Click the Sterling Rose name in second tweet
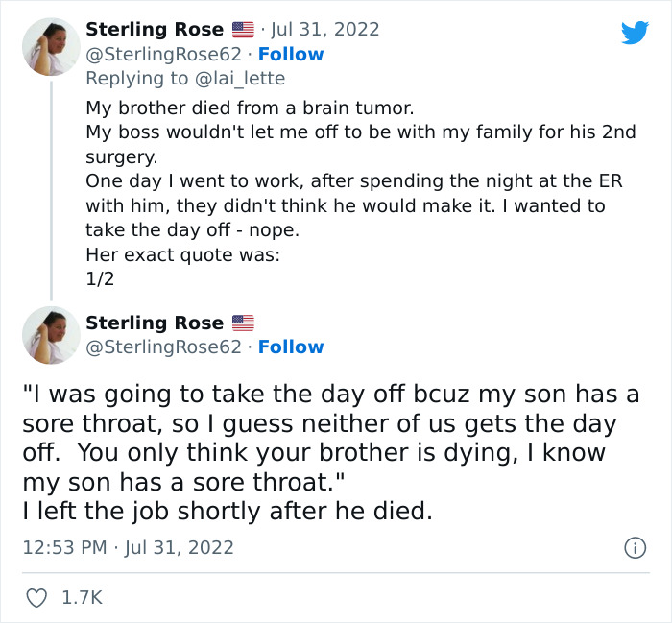This screenshot has height=623, width=672. click(x=155, y=323)
